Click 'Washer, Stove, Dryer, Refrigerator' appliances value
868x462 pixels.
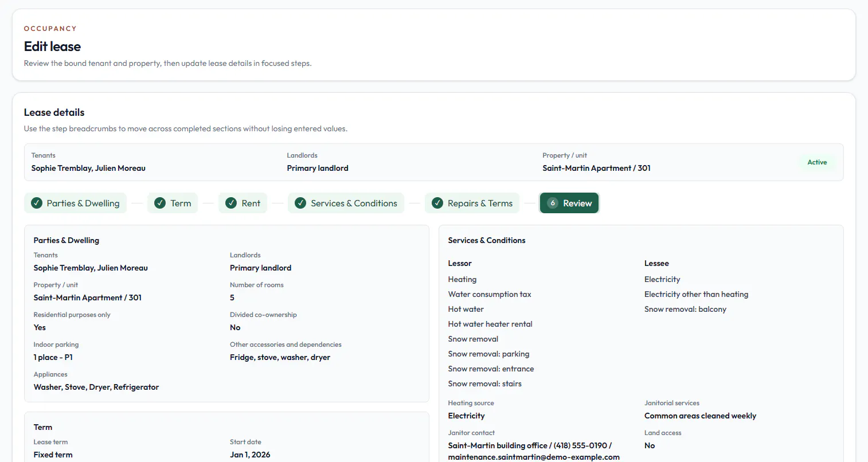point(96,387)
